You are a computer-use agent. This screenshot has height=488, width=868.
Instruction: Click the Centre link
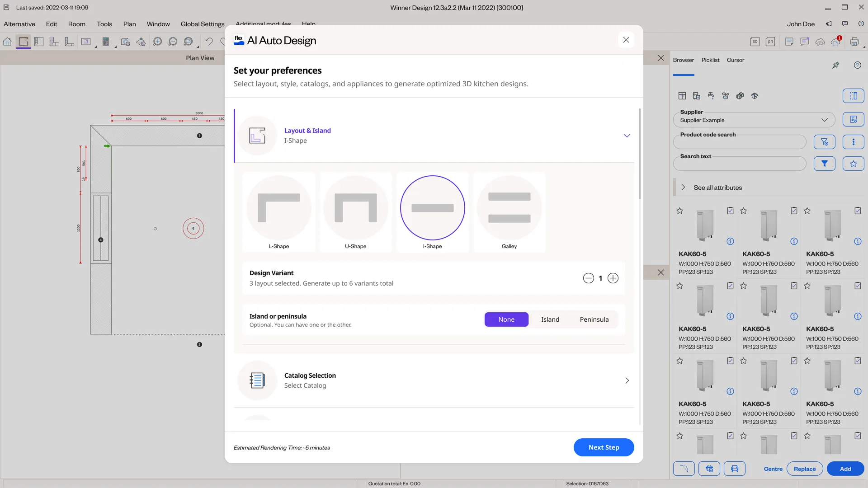point(773,469)
